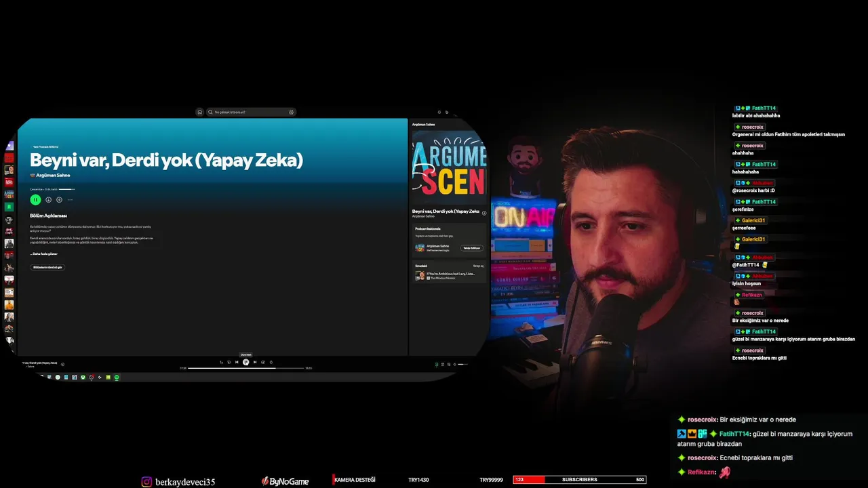This screenshot has width=868, height=488.
Task: Open the connect to device icon
Action: [x=448, y=364]
